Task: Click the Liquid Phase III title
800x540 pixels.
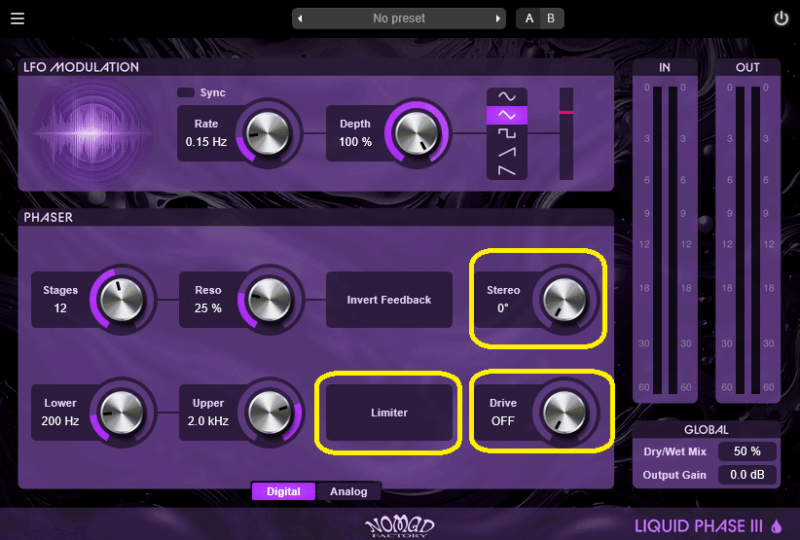Action: point(699,526)
